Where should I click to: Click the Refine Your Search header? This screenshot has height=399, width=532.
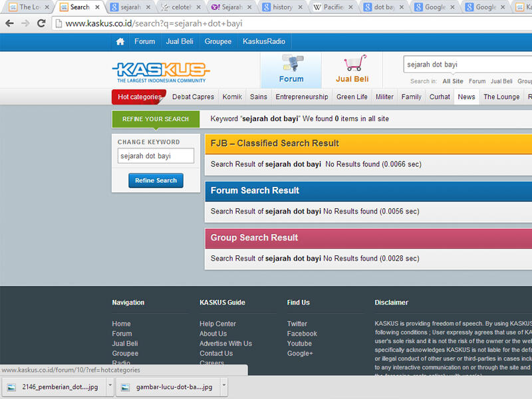(x=156, y=119)
